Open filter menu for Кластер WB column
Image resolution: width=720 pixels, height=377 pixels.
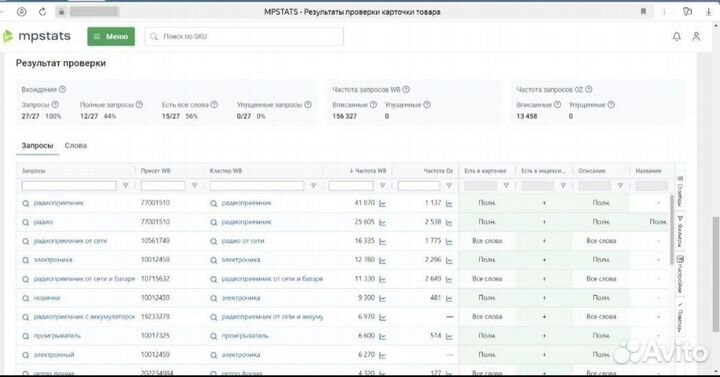(x=314, y=186)
